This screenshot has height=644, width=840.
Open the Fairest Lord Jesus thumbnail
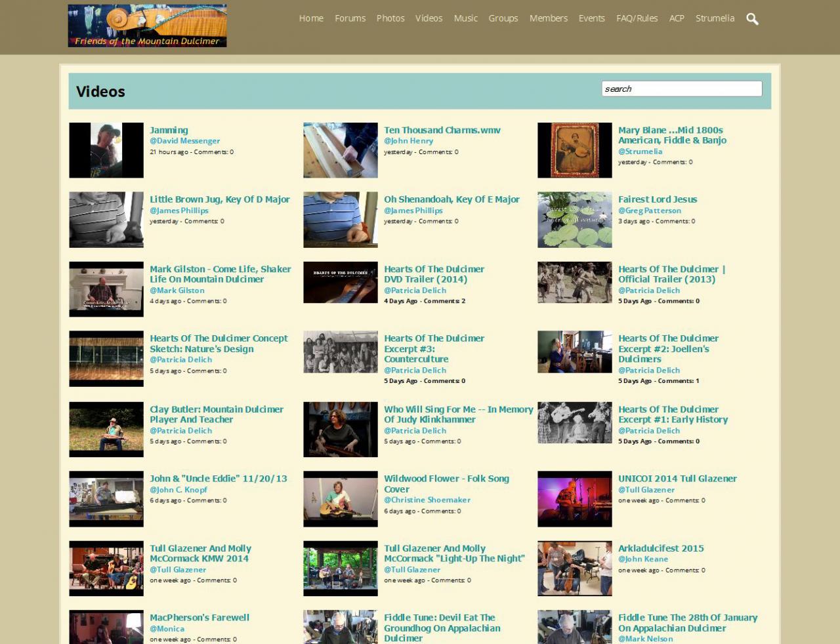click(574, 220)
